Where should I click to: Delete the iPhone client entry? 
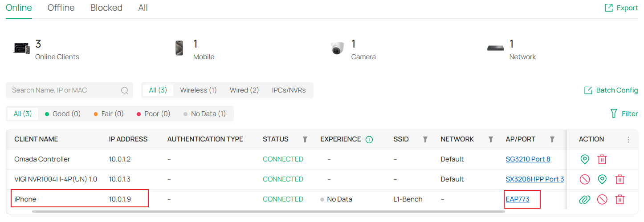pyautogui.click(x=620, y=199)
